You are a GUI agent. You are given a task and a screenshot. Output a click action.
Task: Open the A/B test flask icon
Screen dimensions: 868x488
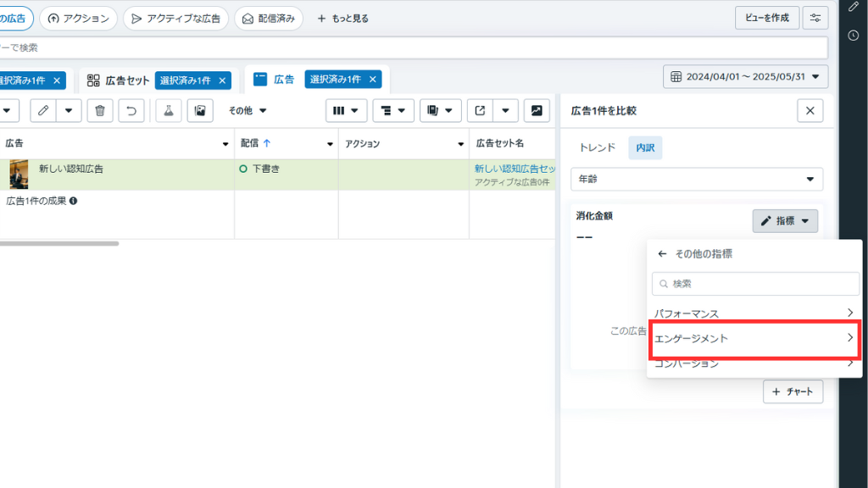(168, 110)
